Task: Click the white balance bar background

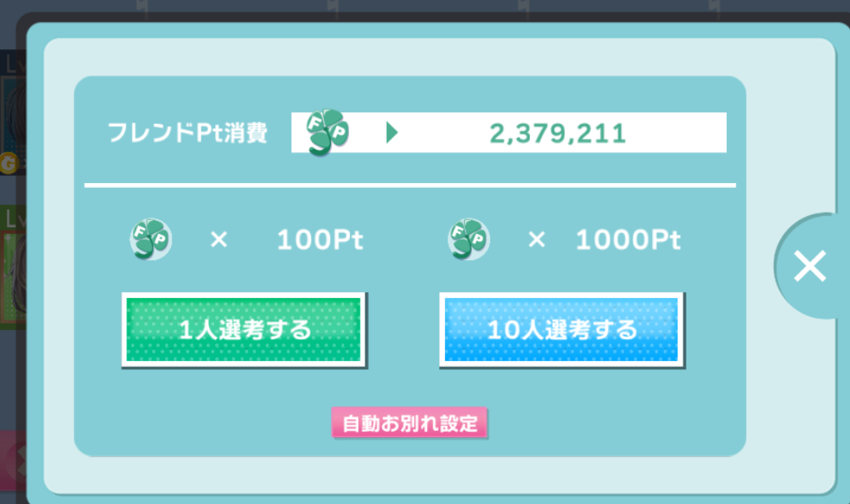Action: (509, 133)
